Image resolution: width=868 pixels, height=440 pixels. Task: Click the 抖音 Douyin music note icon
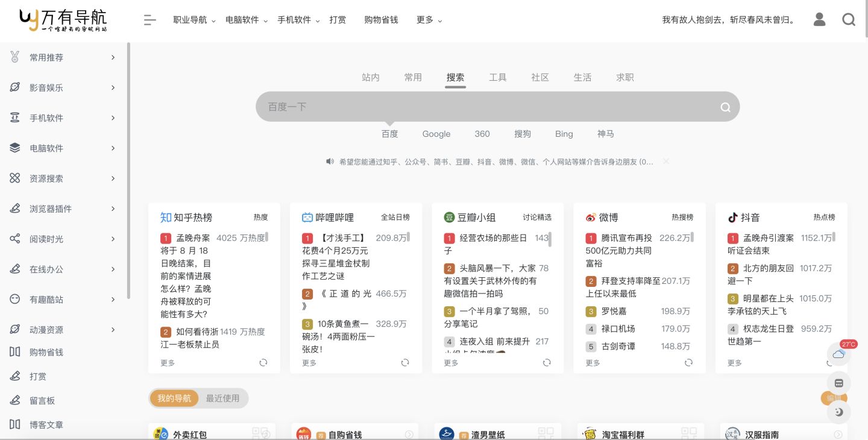733,217
